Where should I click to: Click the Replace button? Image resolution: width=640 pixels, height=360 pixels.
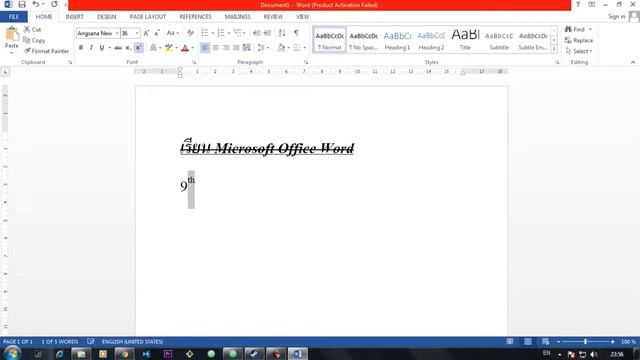click(x=579, y=40)
